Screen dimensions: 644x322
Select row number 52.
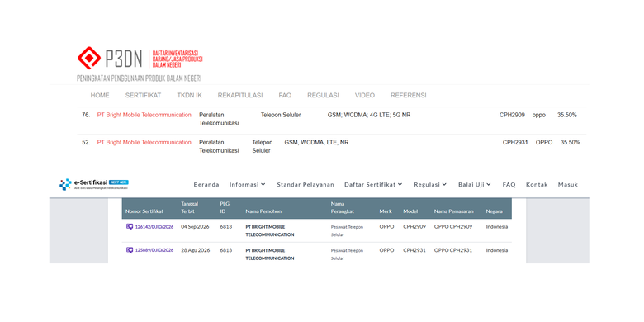click(85, 143)
